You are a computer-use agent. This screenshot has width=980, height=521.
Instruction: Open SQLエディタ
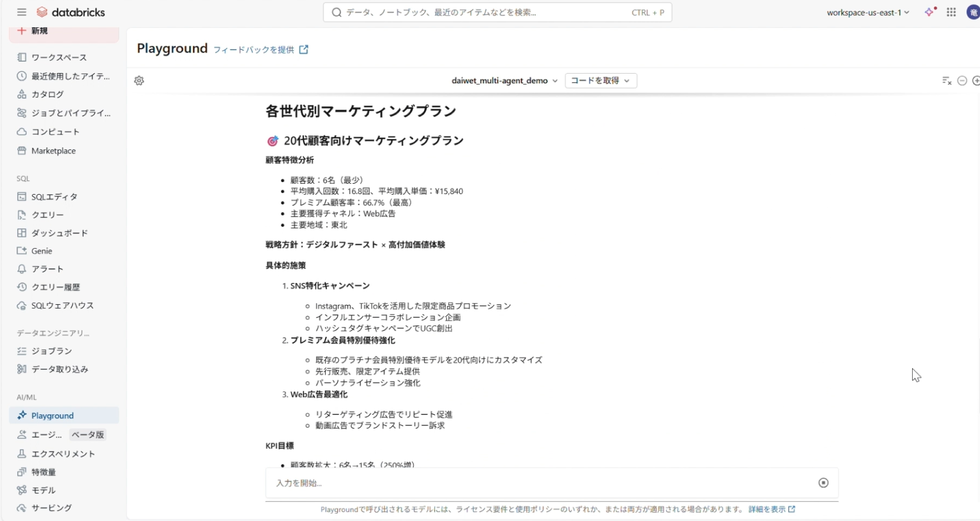[x=54, y=197]
